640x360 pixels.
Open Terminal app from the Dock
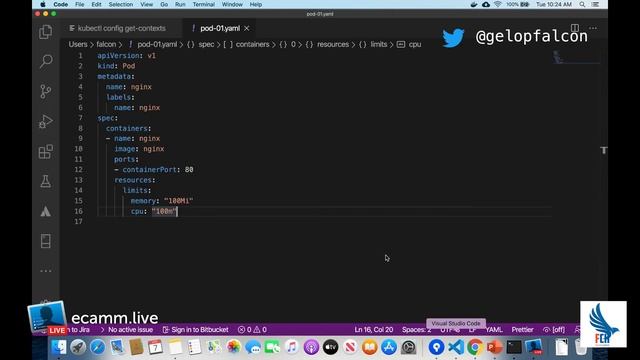click(x=514, y=347)
